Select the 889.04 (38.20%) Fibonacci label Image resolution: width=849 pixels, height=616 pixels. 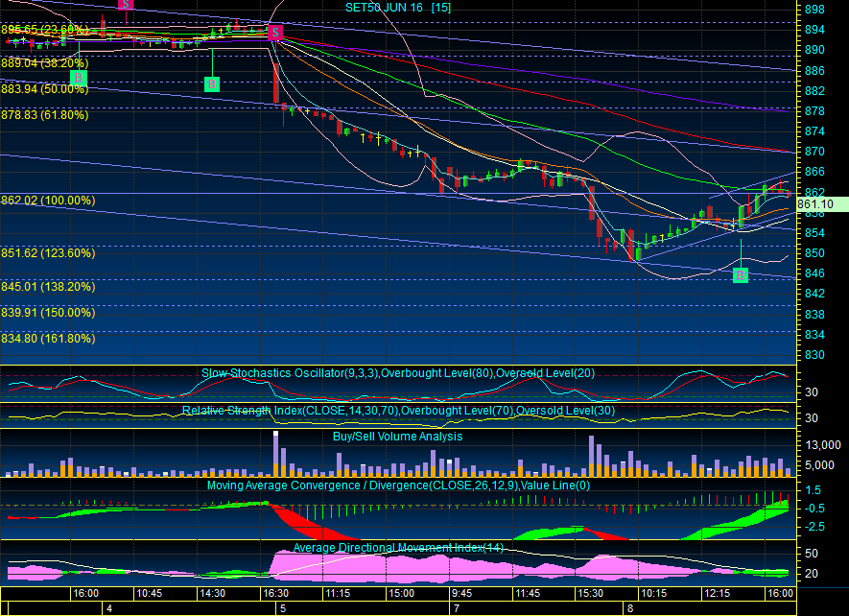coord(45,63)
